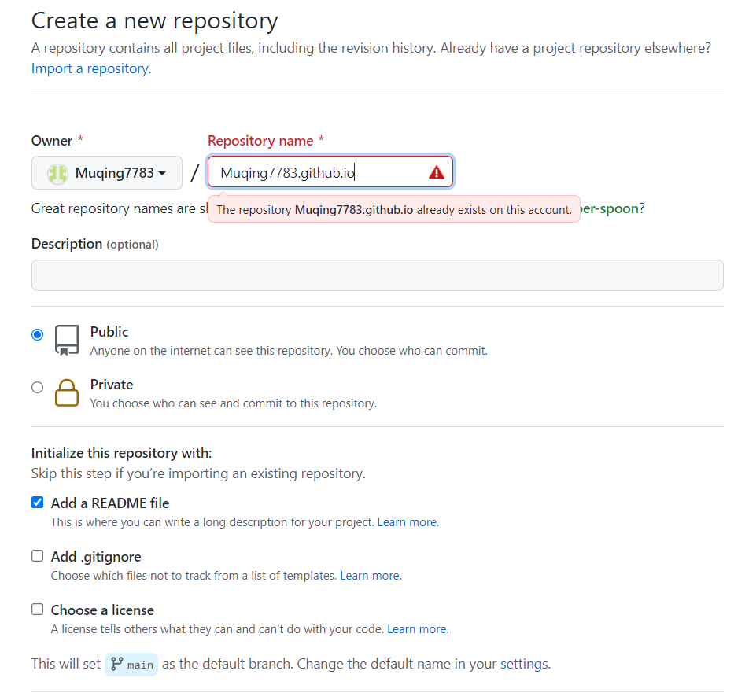The height and width of the screenshot is (700, 734).
Task: Select the Private visibility radio button
Action: [37, 387]
